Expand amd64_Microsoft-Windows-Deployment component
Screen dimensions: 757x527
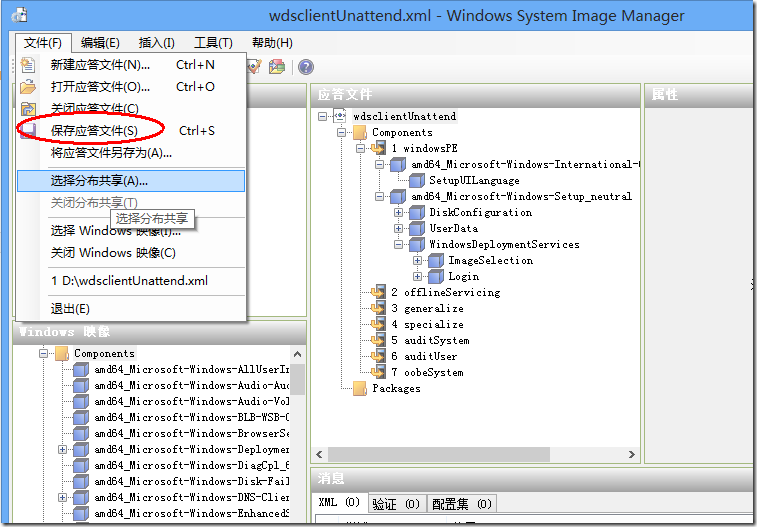[x=62, y=449]
